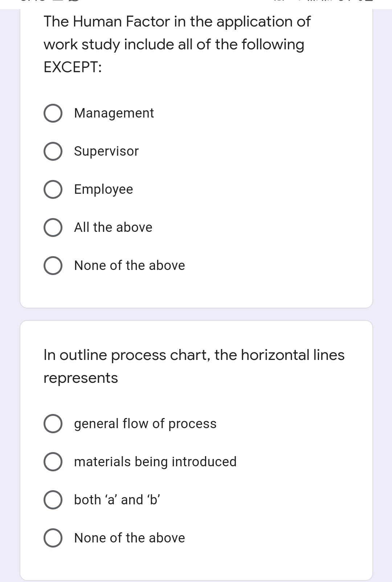Viewport: 392px width, 582px height.
Task: Click the first question card area
Action: click(196, 156)
